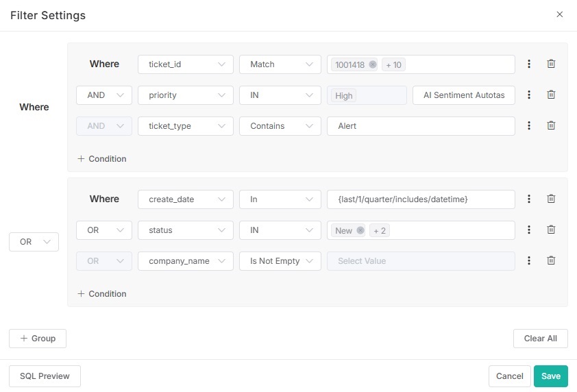Open more options for priority condition
The height and width of the screenshot is (392, 577).
(x=529, y=95)
